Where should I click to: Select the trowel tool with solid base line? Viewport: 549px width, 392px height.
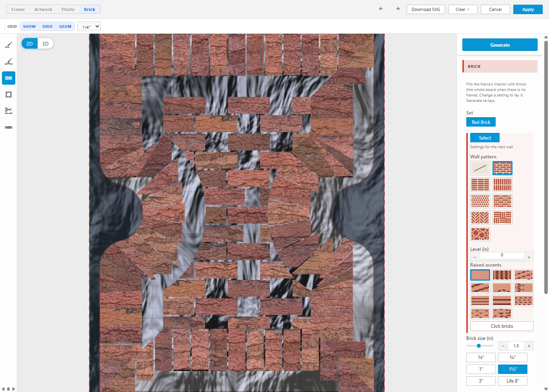pyautogui.click(x=9, y=45)
